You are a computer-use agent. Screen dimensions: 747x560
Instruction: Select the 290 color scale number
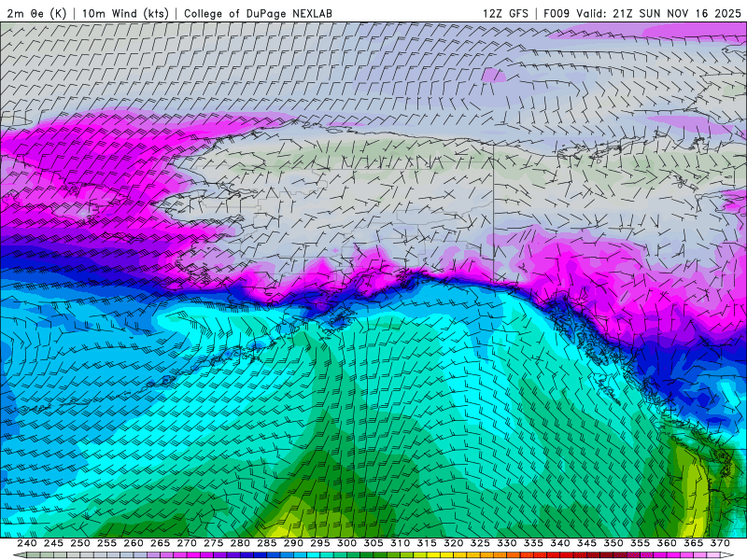tap(293, 543)
